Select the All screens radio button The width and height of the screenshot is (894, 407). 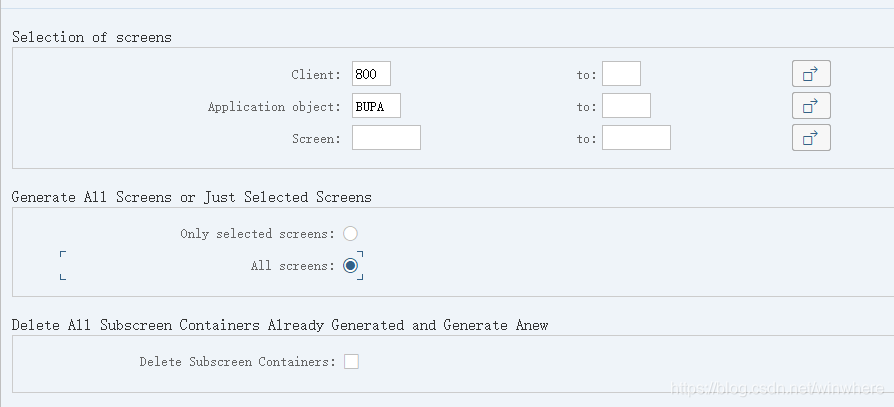pyautogui.click(x=350, y=266)
